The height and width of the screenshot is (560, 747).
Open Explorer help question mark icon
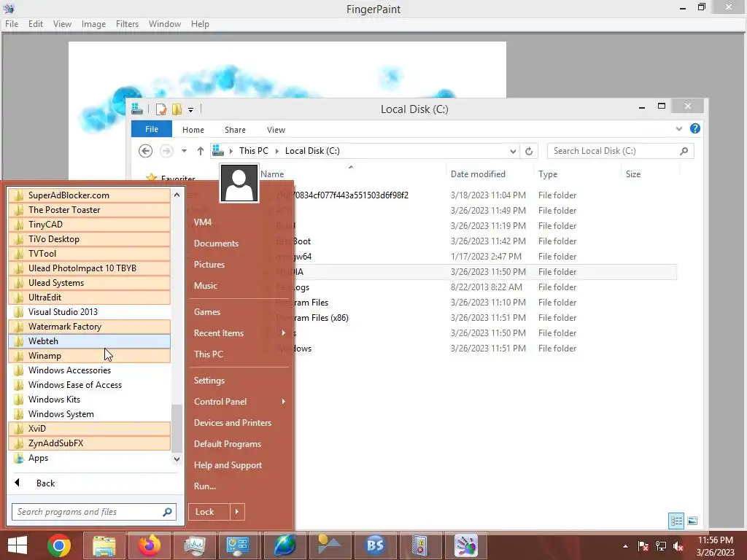(x=695, y=128)
